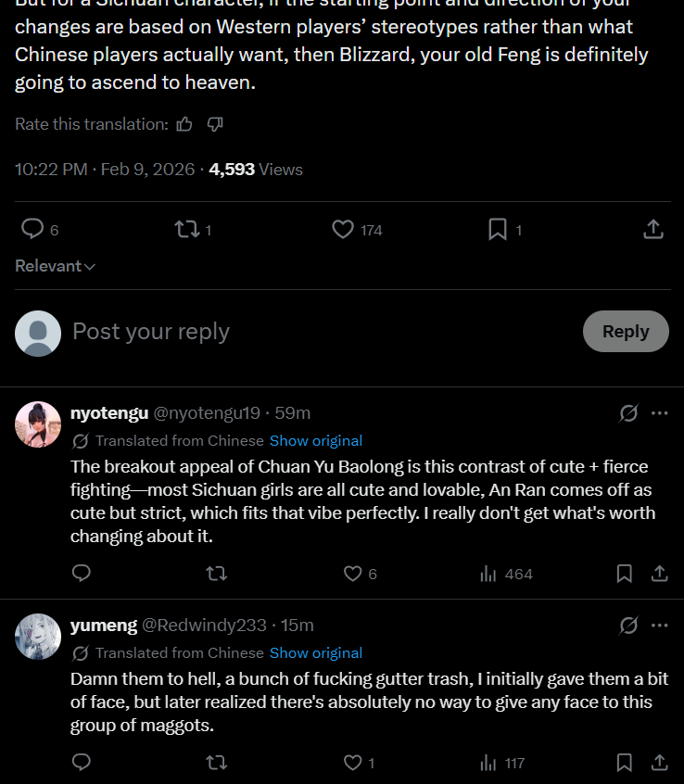
Task: Like the main post with 174 likes
Action: click(x=343, y=229)
